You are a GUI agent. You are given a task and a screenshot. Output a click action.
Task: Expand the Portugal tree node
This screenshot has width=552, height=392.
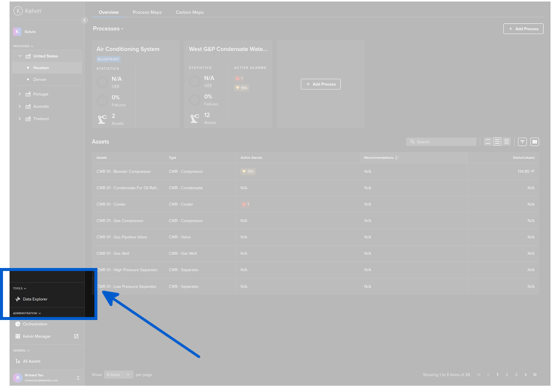pos(20,94)
